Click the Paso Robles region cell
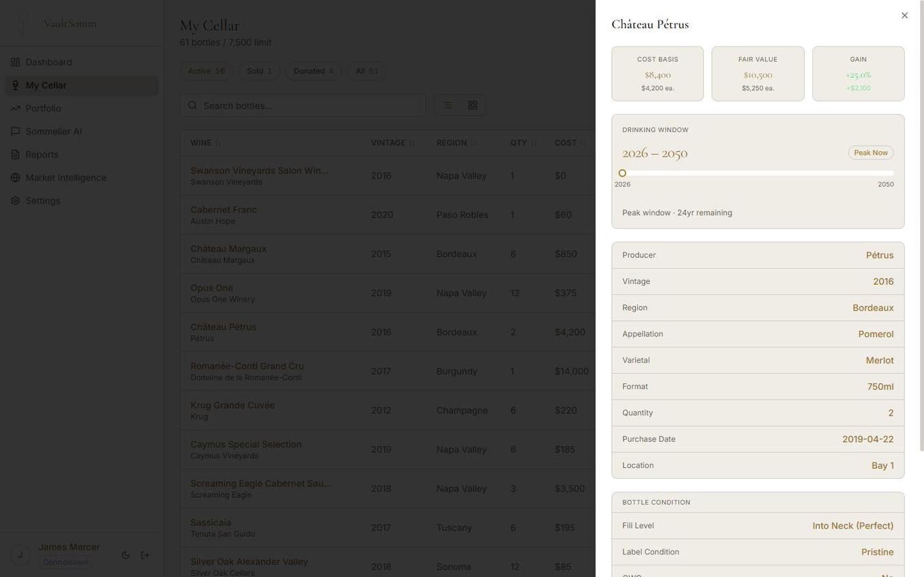The width and height of the screenshot is (924, 577). pyautogui.click(x=463, y=215)
